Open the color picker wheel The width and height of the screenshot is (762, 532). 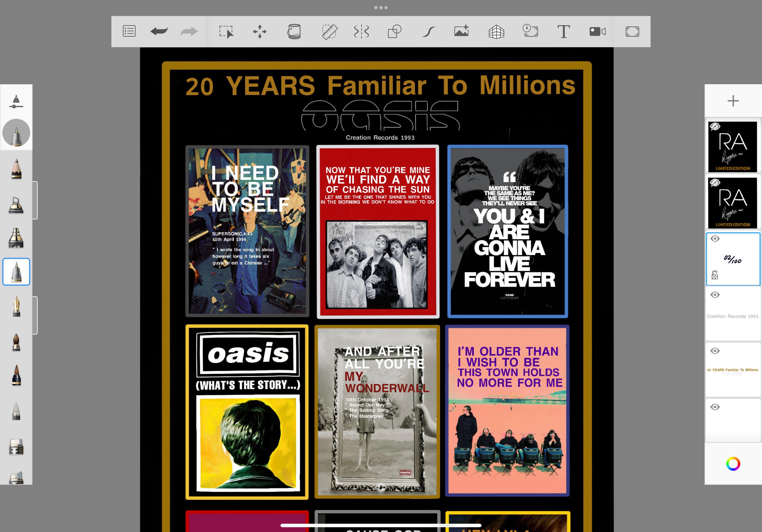[733, 464]
